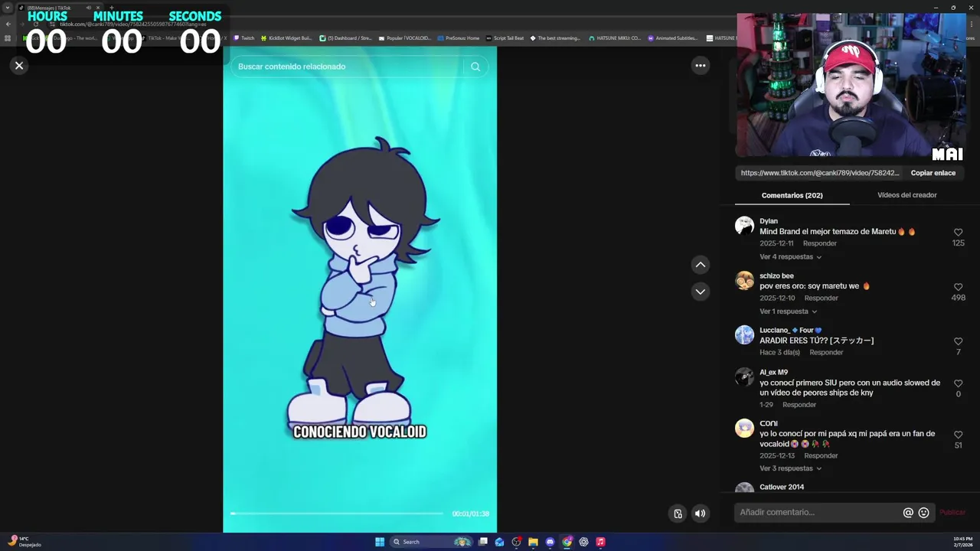Switch to Comentarios (202) tab
980x551 pixels.
tap(792, 195)
